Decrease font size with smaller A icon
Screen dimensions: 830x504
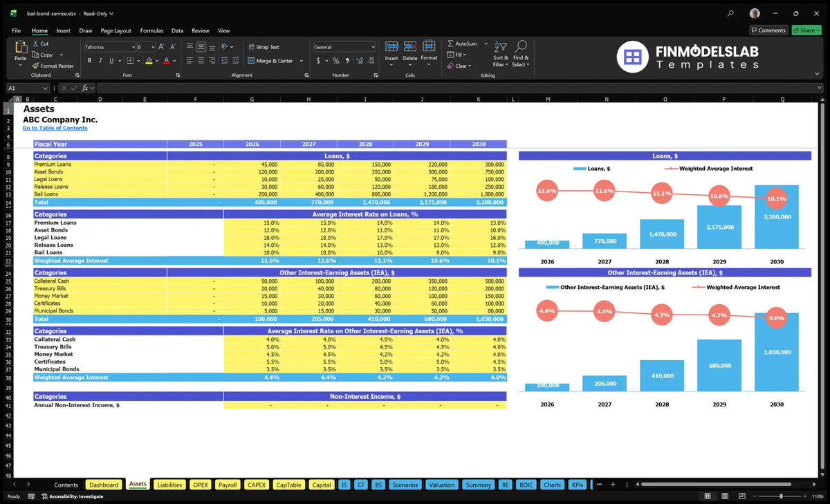(x=172, y=47)
